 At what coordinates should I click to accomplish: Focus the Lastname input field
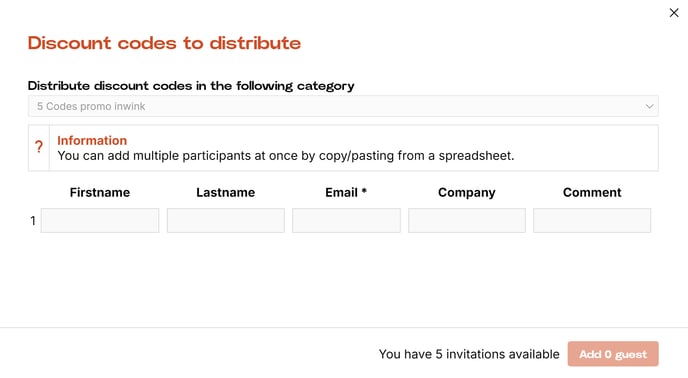tap(226, 220)
